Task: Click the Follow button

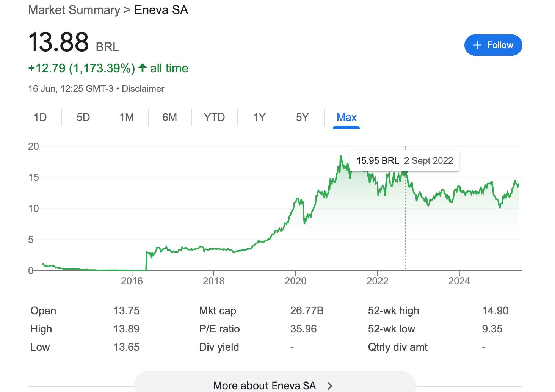Action: tap(493, 45)
